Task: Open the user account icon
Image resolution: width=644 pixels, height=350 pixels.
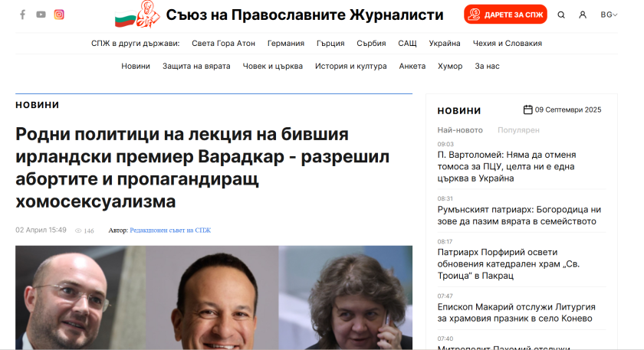Action: (583, 15)
